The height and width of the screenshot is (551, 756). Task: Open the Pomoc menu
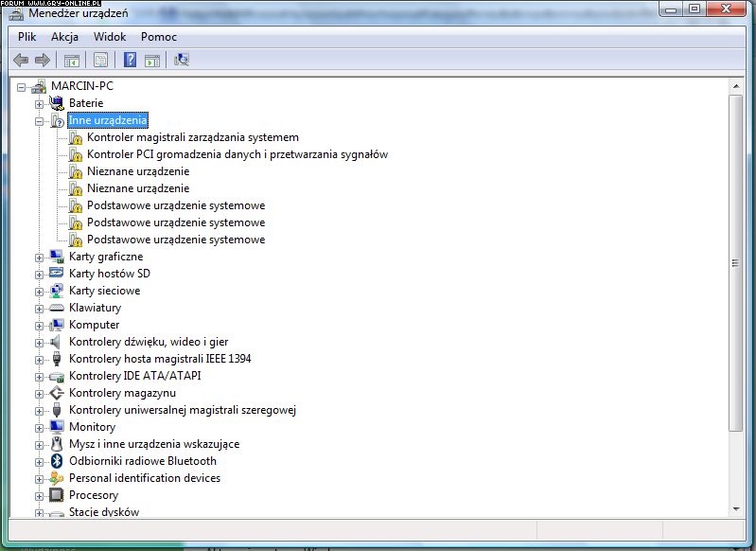pos(159,37)
